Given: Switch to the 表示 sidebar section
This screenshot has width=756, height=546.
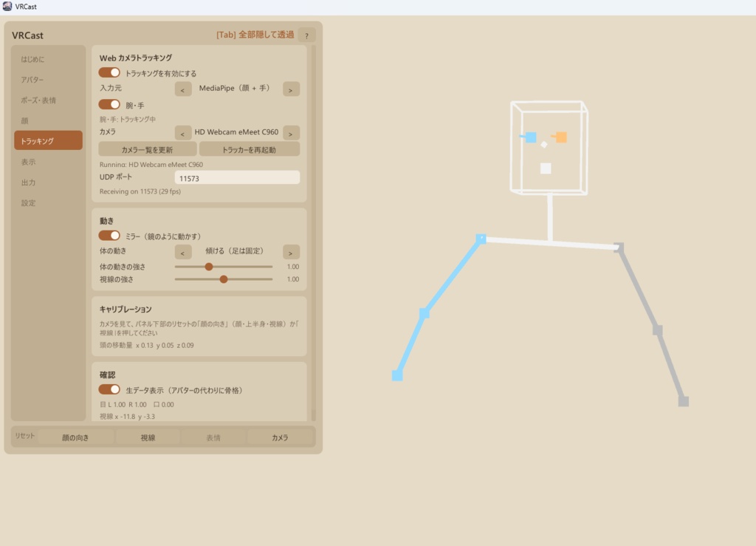Looking at the screenshot, I should (x=48, y=162).
